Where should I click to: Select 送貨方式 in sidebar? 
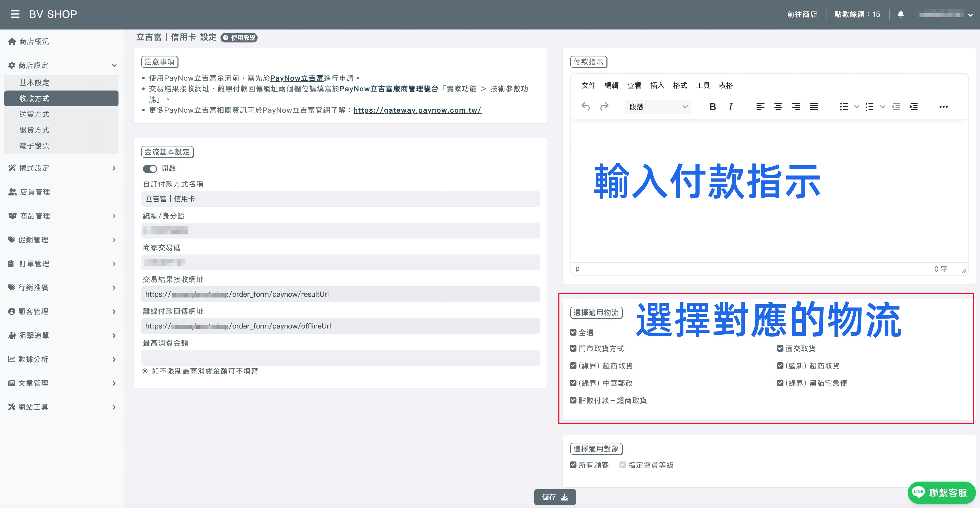[x=61, y=114]
